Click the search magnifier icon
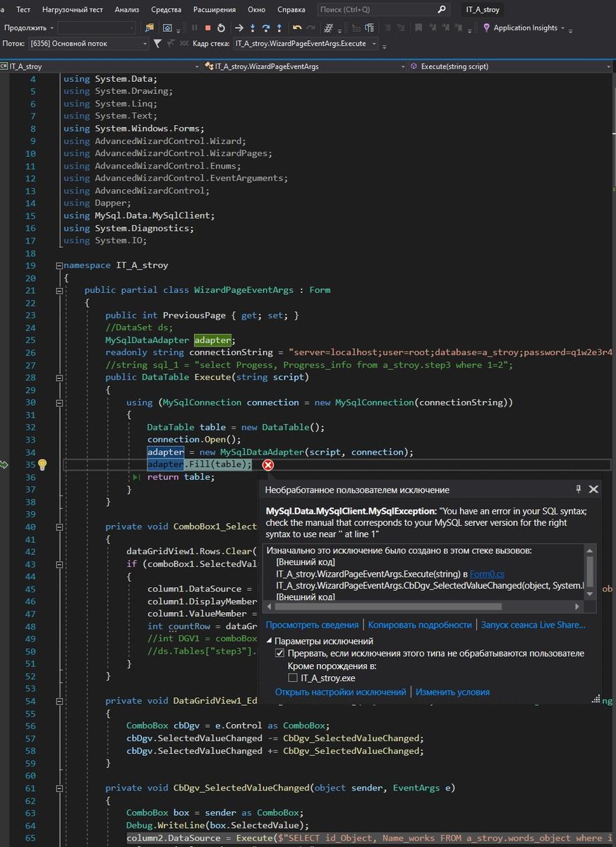 pos(442,10)
